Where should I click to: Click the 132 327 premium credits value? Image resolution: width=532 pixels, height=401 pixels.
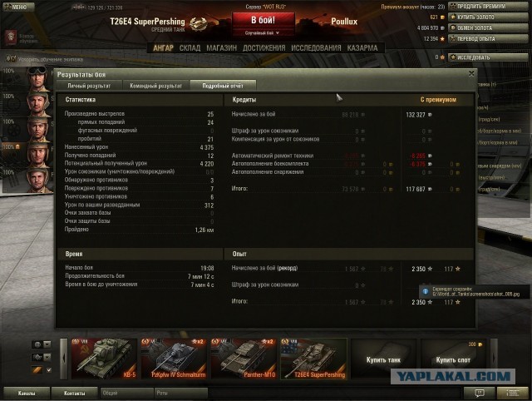(x=416, y=115)
